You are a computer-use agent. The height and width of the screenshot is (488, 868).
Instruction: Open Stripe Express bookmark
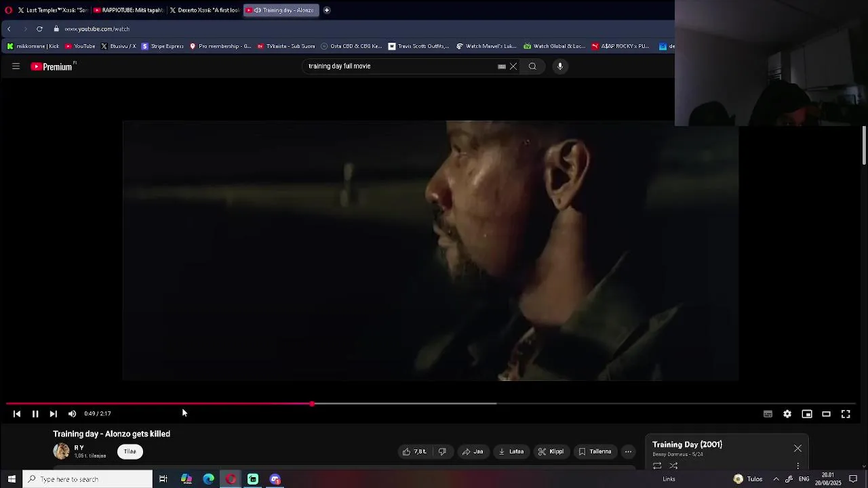(163, 46)
